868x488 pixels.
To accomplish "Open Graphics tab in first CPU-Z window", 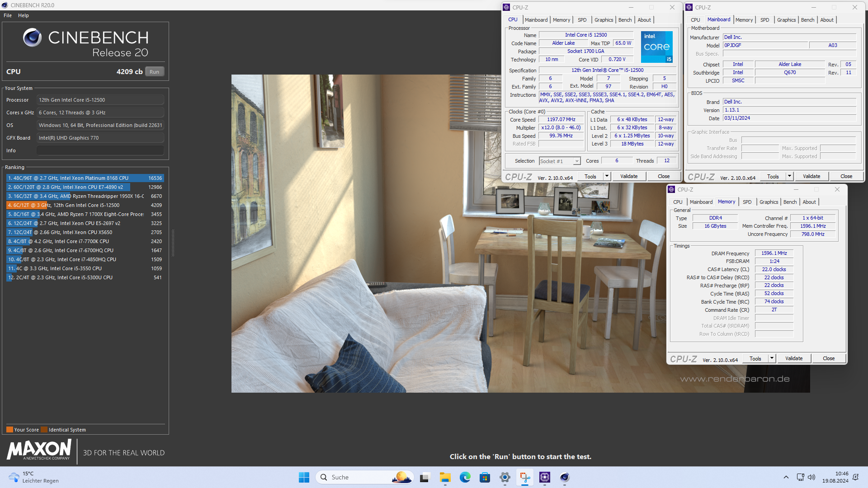I will (x=604, y=20).
